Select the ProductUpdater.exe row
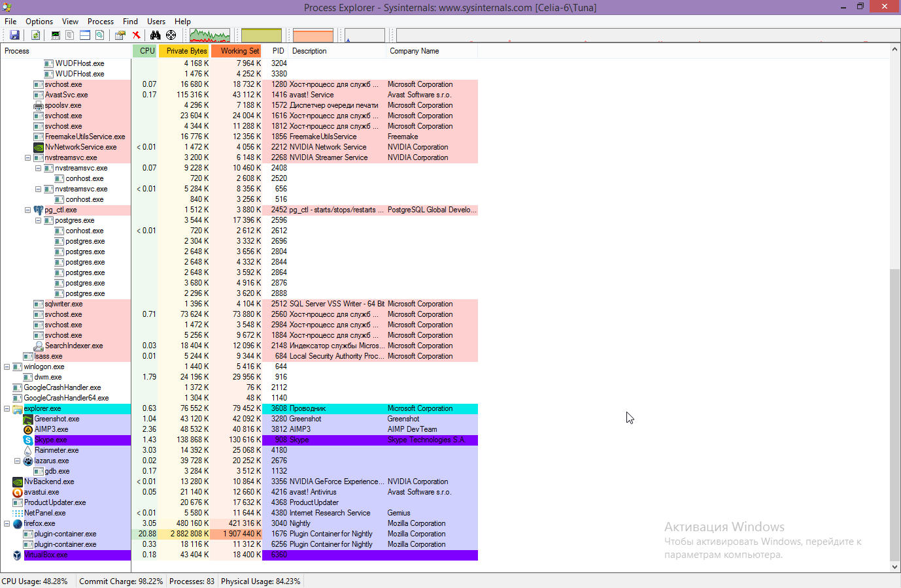 click(239, 502)
